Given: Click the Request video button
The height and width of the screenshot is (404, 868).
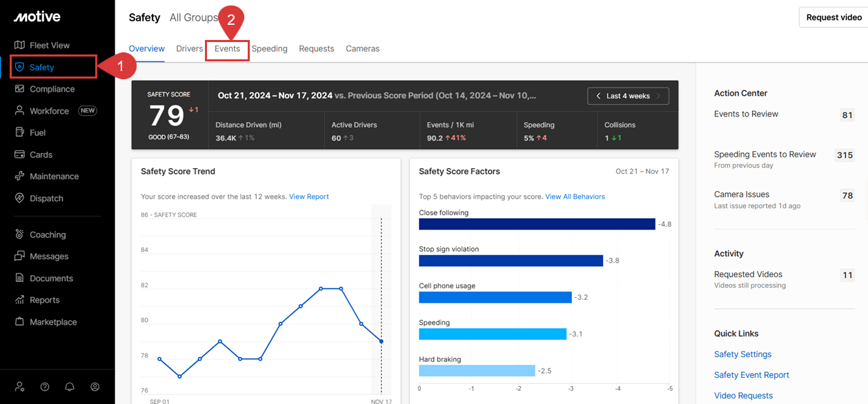Looking at the screenshot, I should pyautogui.click(x=834, y=18).
